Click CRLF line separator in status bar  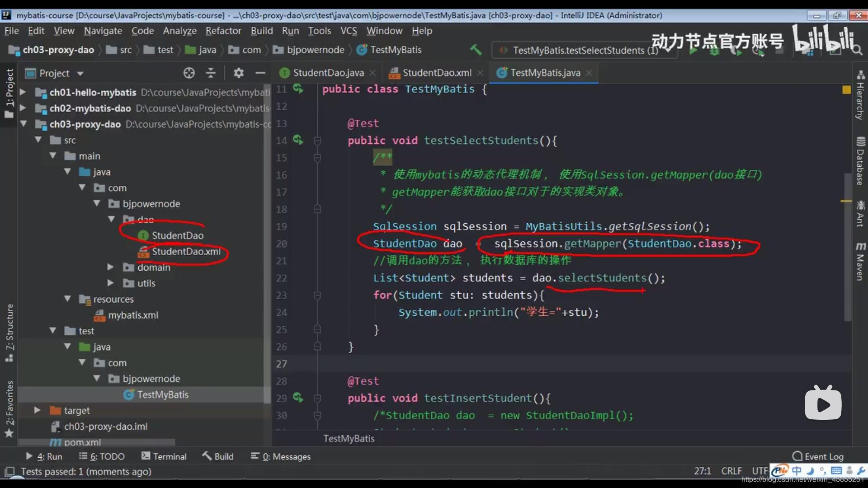pyautogui.click(x=731, y=471)
